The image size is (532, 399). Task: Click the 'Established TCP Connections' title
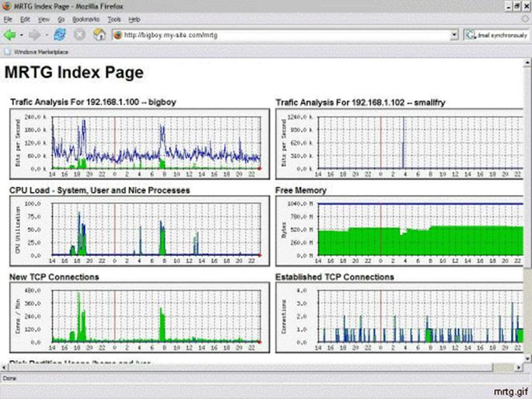(x=334, y=277)
